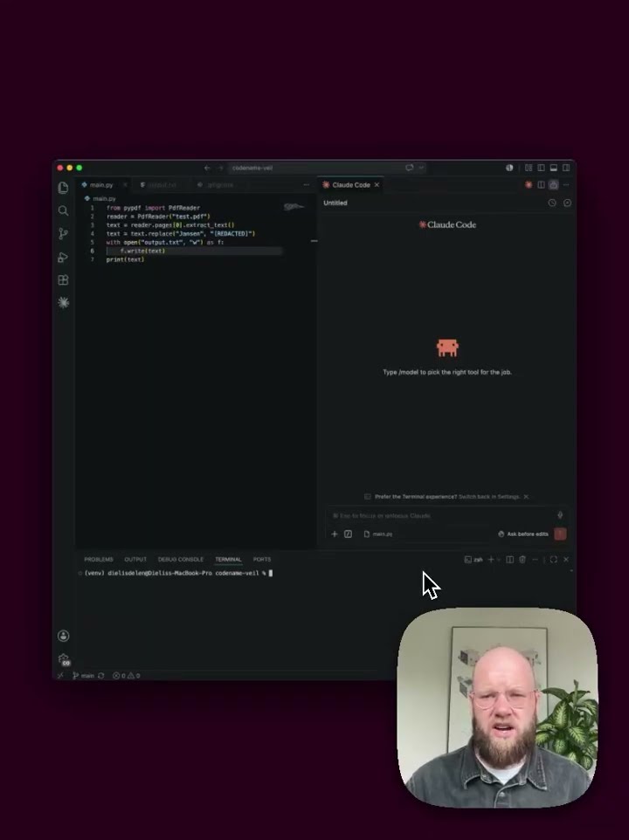
Task: Switch to the PORTS panel tab
Action: pyautogui.click(x=262, y=560)
